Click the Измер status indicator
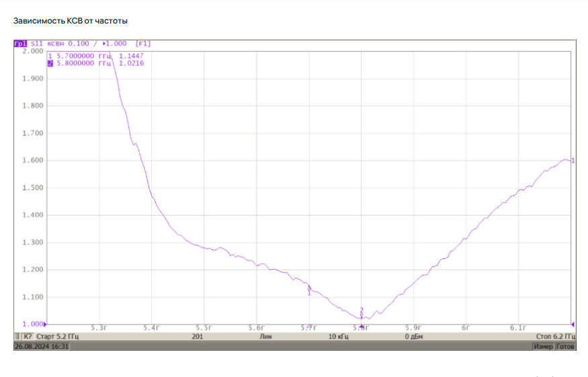The width and height of the screenshot is (588, 377). click(x=543, y=346)
